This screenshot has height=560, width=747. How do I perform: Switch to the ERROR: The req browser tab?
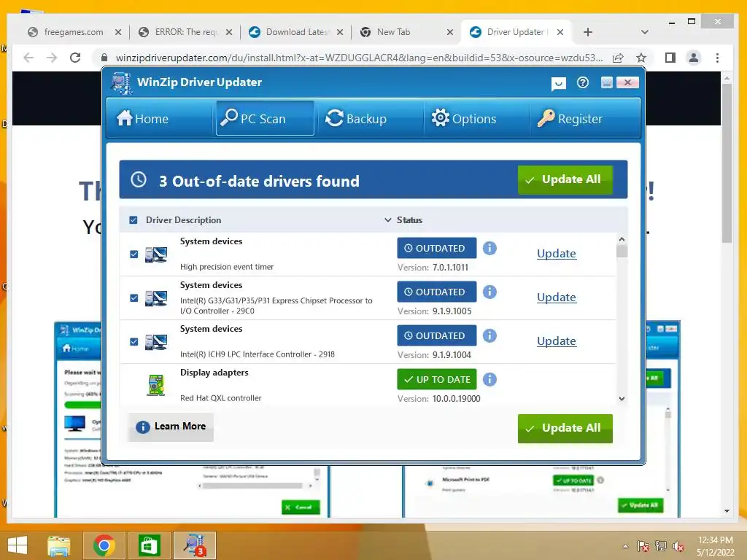pos(186,32)
